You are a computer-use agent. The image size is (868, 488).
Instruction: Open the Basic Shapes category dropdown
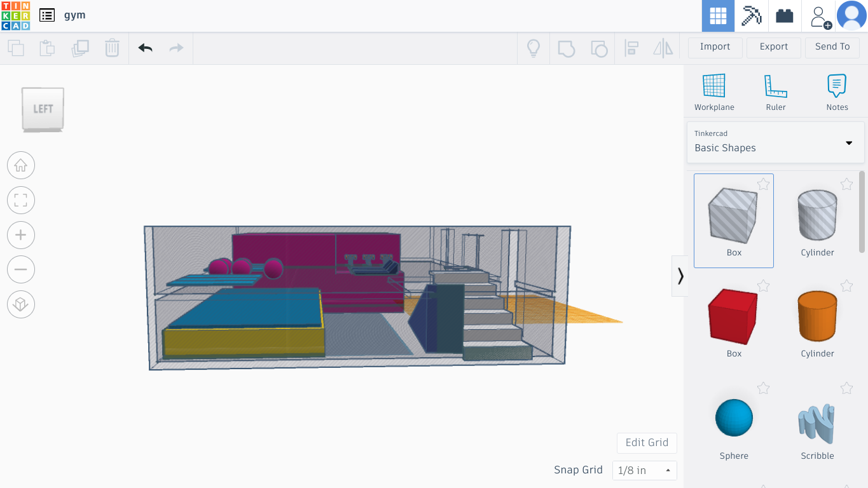tap(776, 142)
